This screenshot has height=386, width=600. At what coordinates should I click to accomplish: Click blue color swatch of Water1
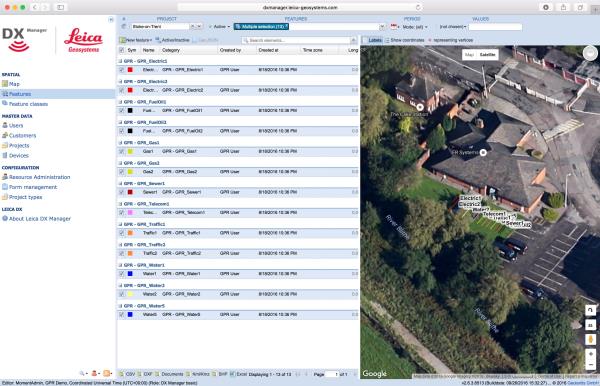(130, 274)
